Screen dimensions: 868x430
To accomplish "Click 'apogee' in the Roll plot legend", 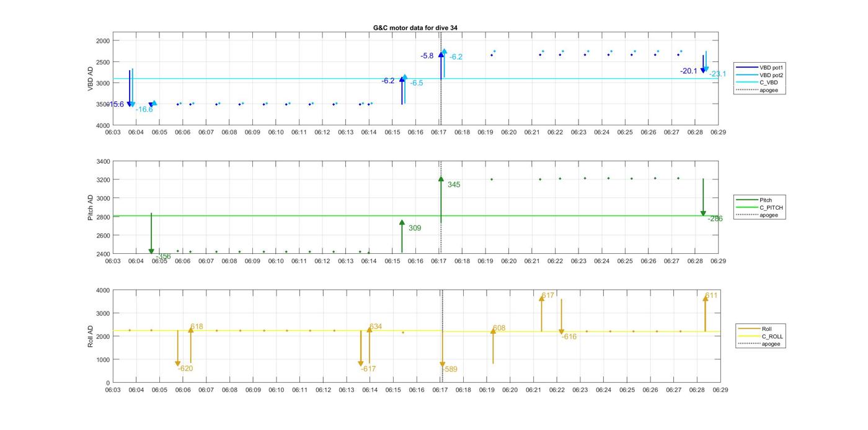I will point(756,344).
